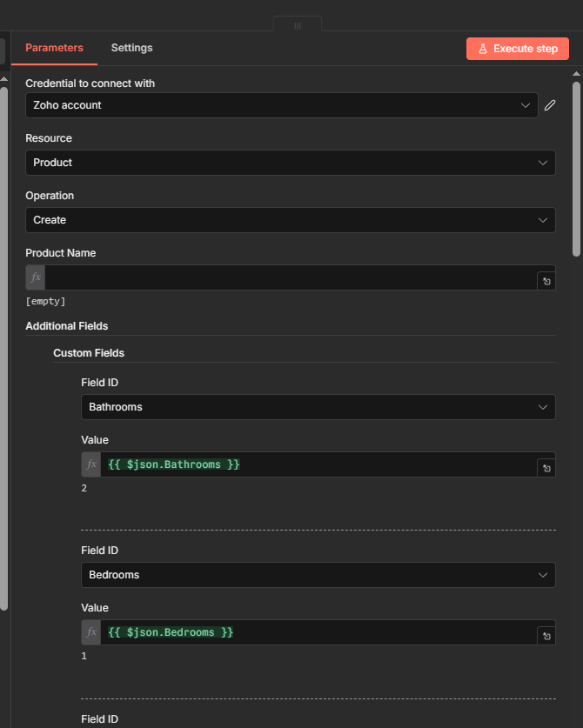The width and height of the screenshot is (583, 728).
Task: Switch to the Settings tab
Action: (x=131, y=48)
